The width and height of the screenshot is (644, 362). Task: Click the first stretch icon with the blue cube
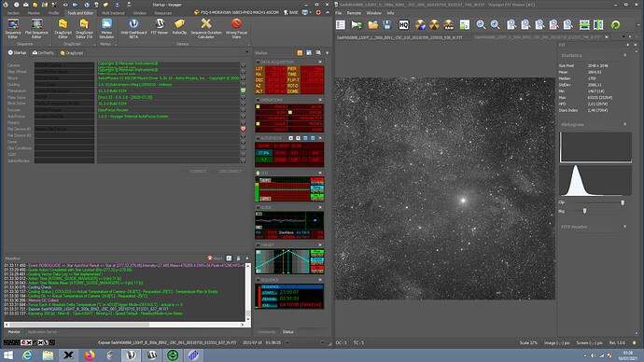point(420,25)
